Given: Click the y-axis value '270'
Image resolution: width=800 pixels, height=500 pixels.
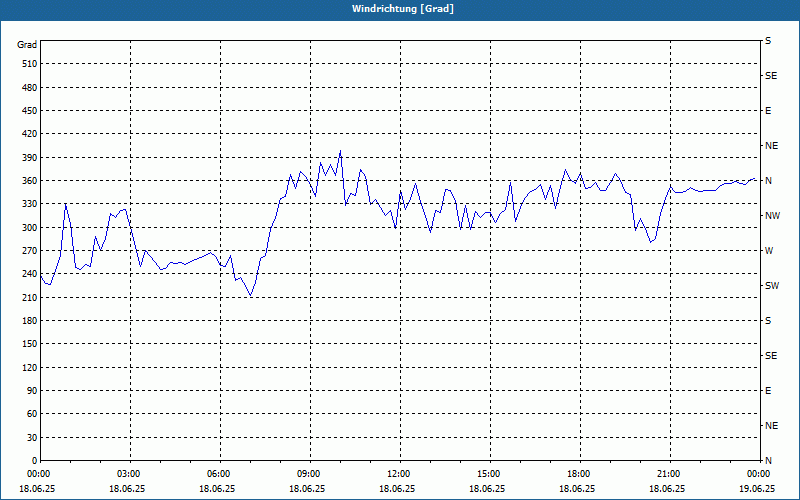Looking at the screenshot, I should point(30,251).
